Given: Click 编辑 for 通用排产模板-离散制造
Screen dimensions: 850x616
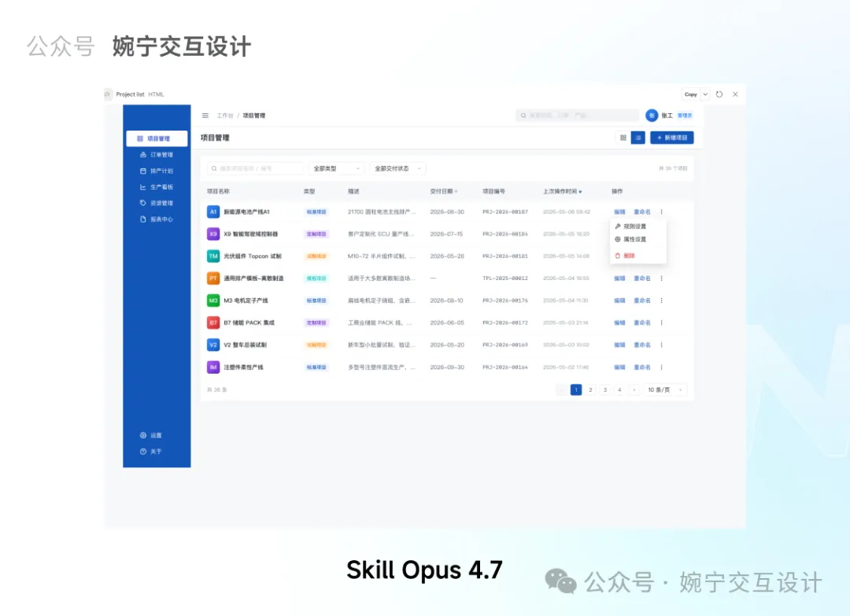Looking at the screenshot, I should (x=619, y=278).
